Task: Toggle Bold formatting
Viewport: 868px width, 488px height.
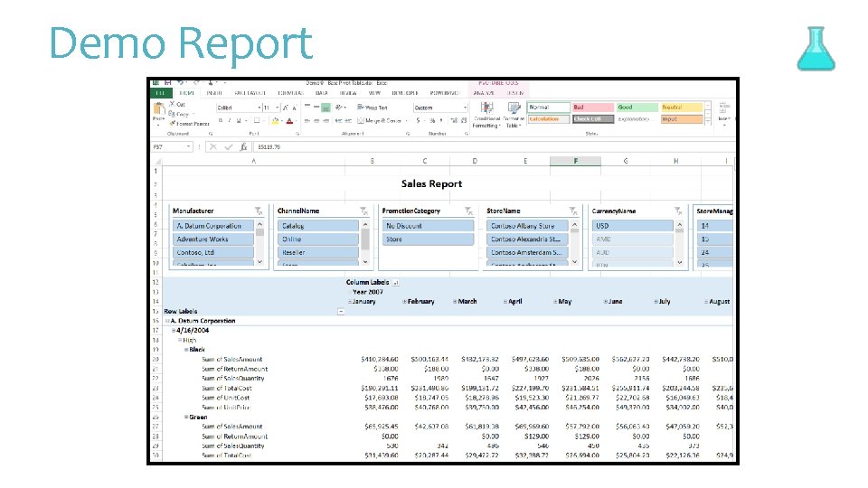Action: tap(221, 120)
